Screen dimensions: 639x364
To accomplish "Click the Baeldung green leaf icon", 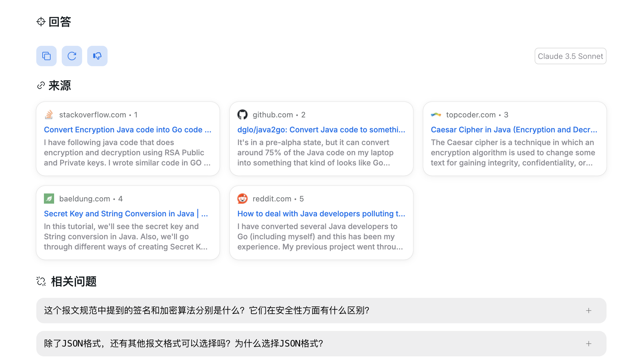I will click(x=49, y=199).
